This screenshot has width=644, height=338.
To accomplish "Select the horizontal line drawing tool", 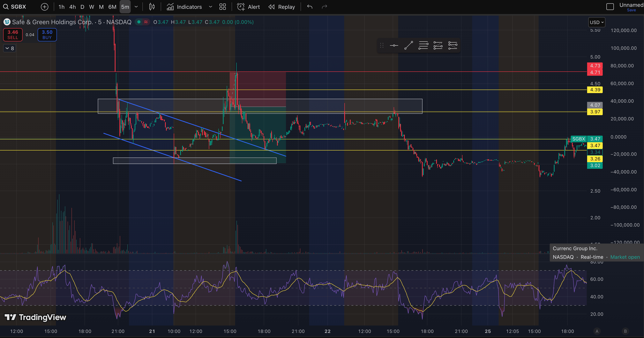I will (x=394, y=45).
